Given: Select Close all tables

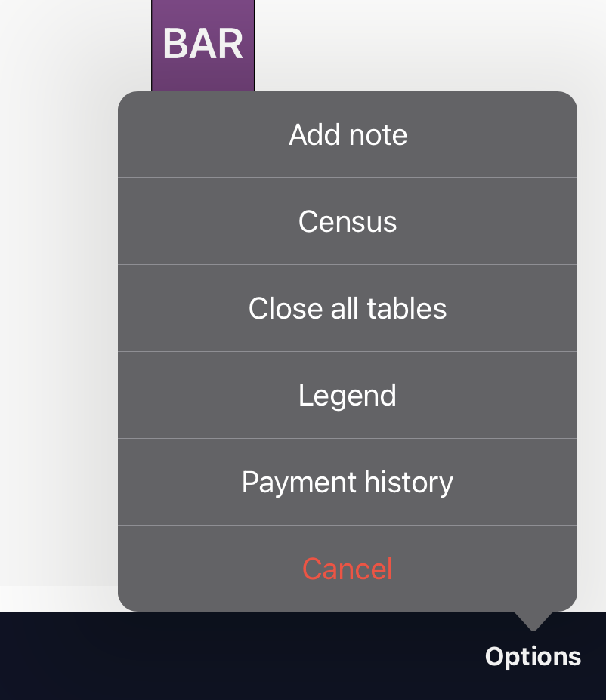Looking at the screenshot, I should point(348,308).
